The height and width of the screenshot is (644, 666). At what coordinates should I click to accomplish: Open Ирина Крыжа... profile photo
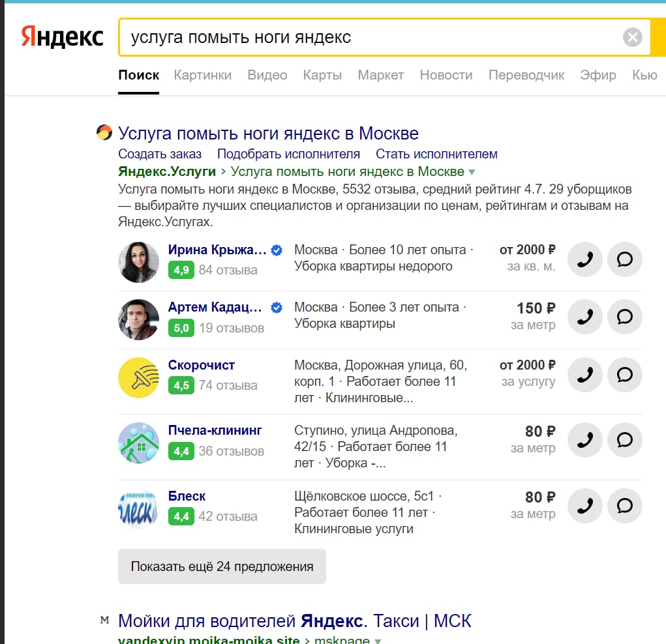[x=138, y=262]
